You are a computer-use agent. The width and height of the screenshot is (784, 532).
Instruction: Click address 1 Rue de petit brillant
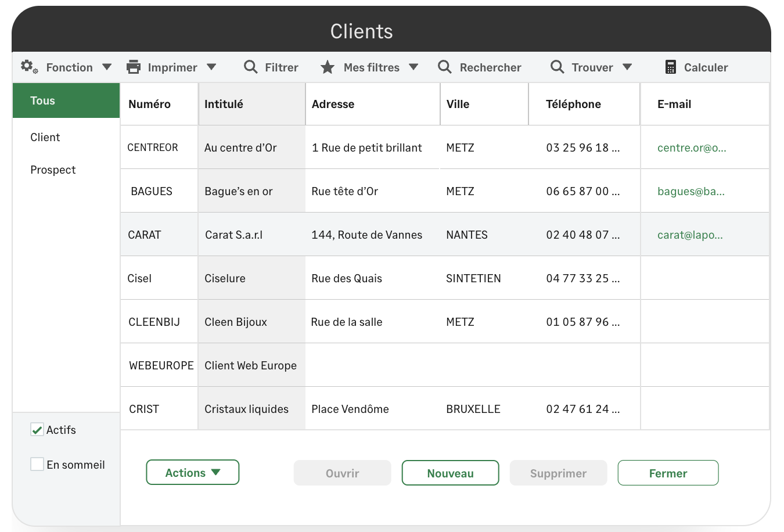367,148
